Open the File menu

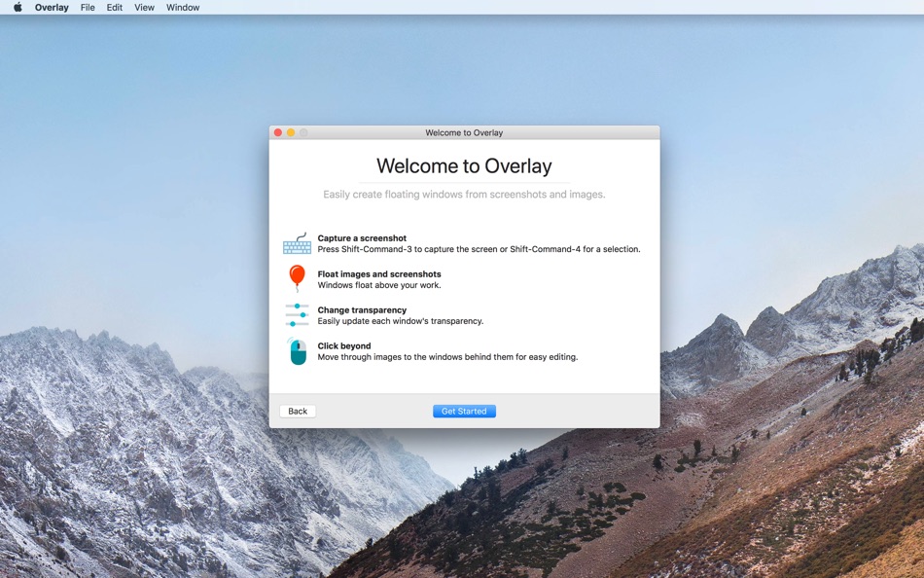coord(88,7)
